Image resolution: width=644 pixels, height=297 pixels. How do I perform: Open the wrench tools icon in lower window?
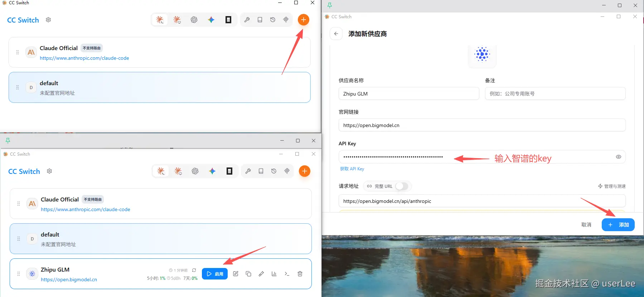click(x=248, y=171)
